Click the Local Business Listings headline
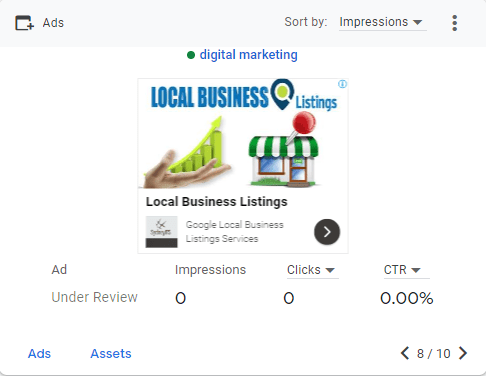This screenshot has height=376, width=486. [217, 202]
